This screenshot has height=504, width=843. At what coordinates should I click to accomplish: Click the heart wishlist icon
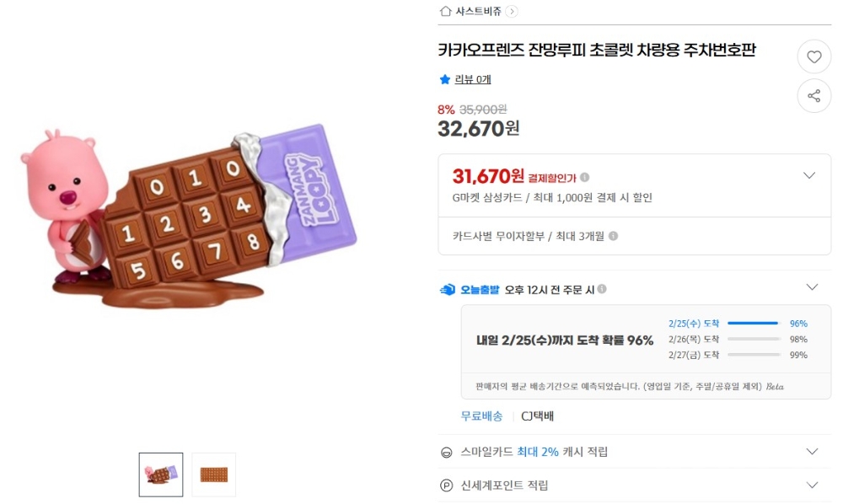point(813,56)
